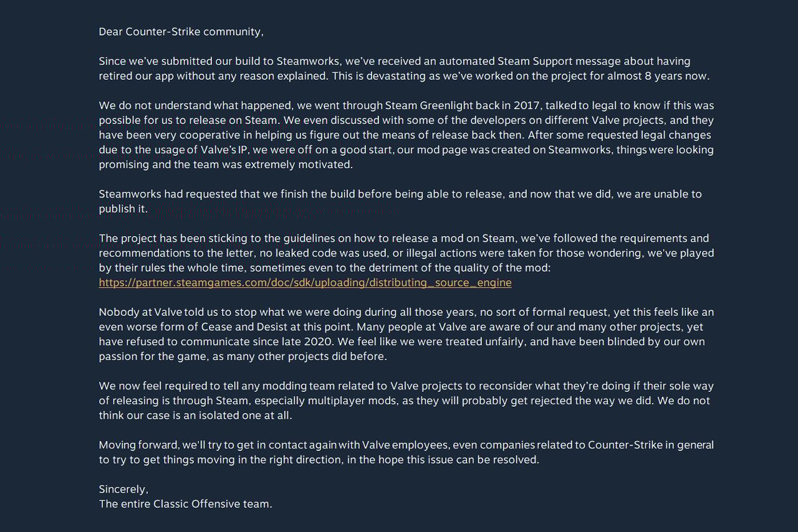Click the signature line 'The entire Classic Offensive team.'
Viewport: 798px width, 532px height.
click(x=185, y=504)
